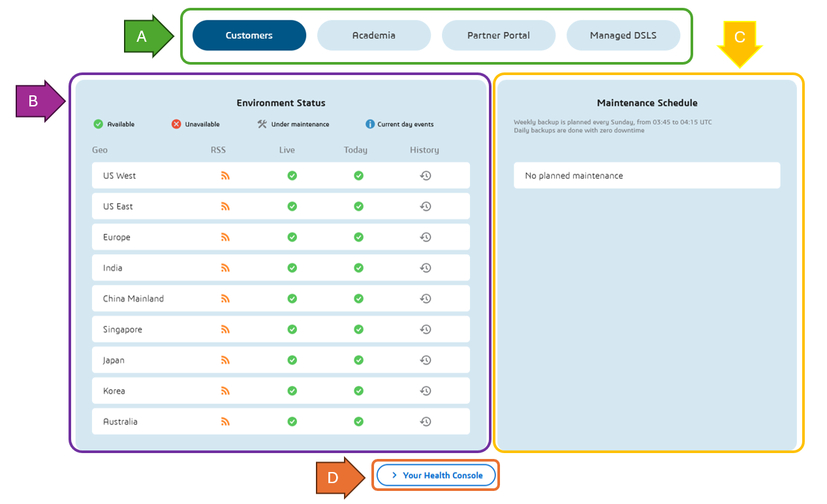
Task: Open the Partner Portal tab
Action: click(x=499, y=35)
